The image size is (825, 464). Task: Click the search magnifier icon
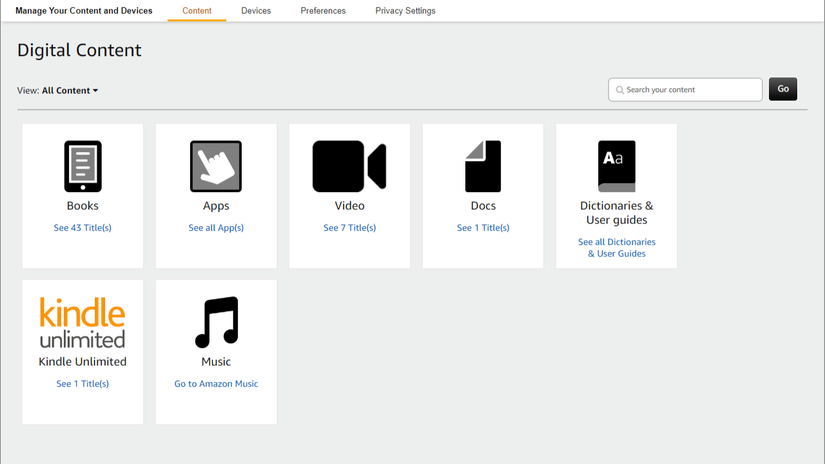pyautogui.click(x=620, y=90)
